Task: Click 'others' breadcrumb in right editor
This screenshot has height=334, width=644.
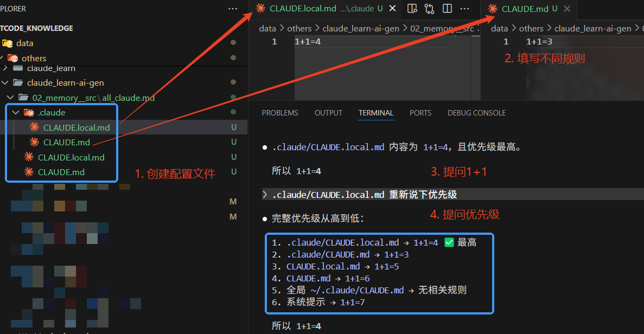Action: coord(531,28)
